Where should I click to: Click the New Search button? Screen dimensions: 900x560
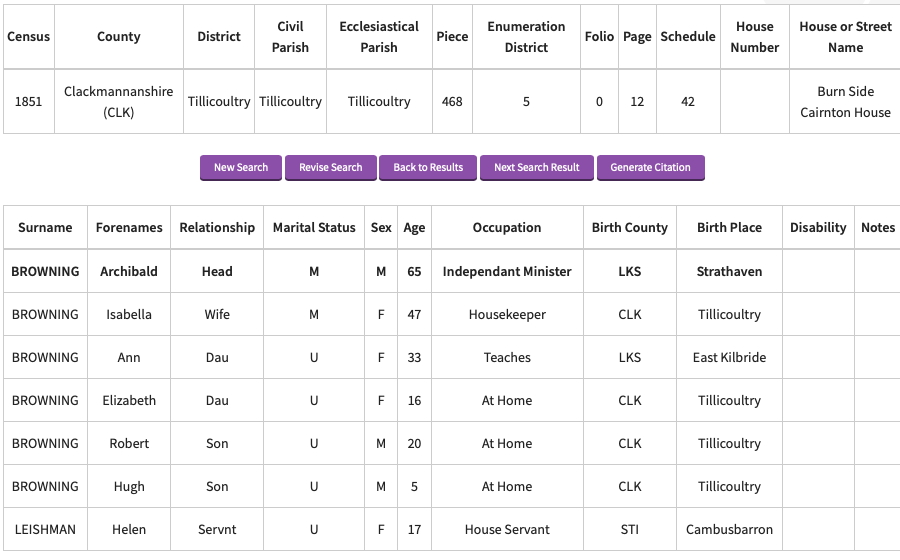tap(241, 167)
